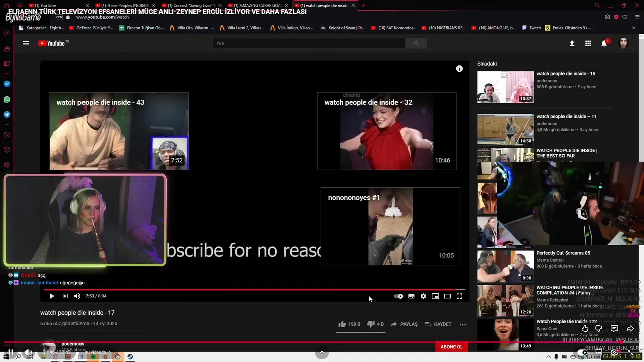Open settings gear in the Opera sidebar
The width and height of the screenshot is (644, 362).
(7, 165)
